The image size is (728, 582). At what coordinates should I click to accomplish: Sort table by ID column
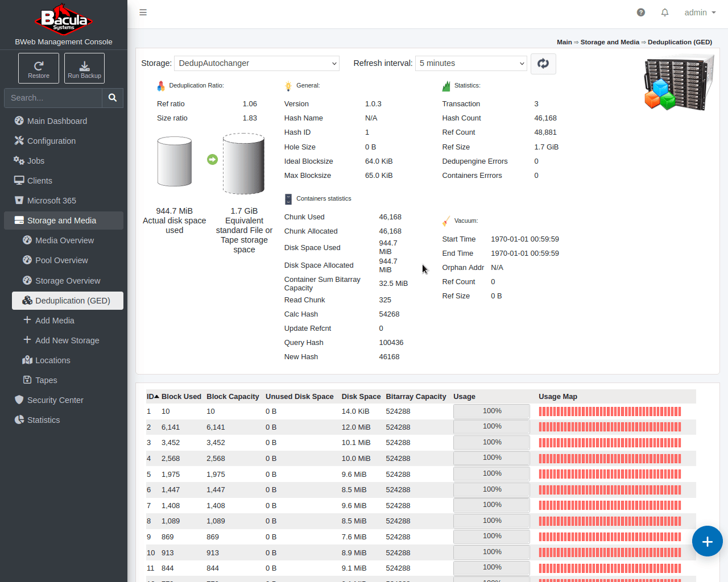click(152, 397)
